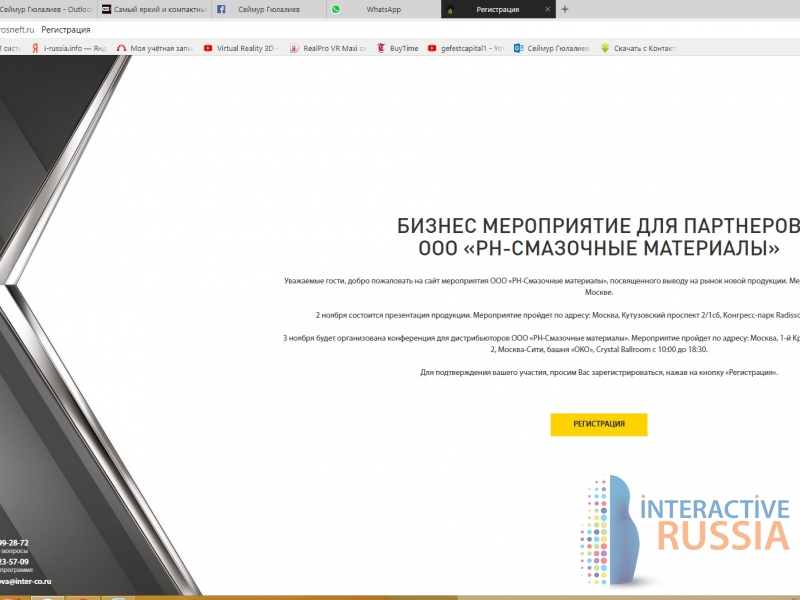Viewport: 800px width, 600px height.
Task: Click the favicon of the Регистрация tab
Action: click(x=450, y=9)
